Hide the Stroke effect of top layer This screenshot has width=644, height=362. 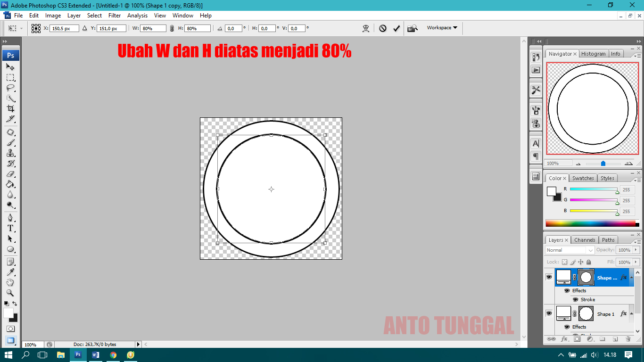point(575,299)
